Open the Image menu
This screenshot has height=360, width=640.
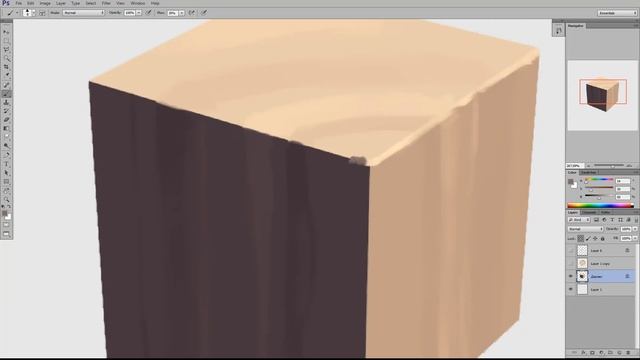(45, 3)
